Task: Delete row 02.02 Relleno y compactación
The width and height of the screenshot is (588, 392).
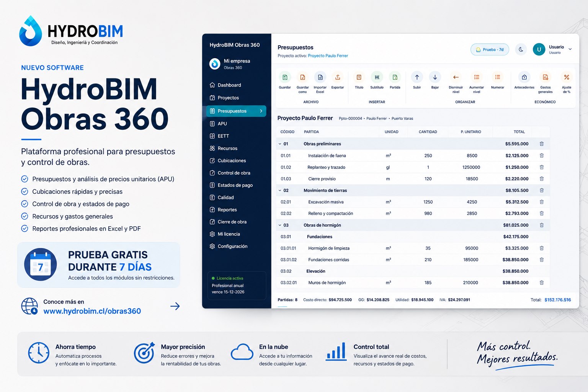Action: [542, 213]
